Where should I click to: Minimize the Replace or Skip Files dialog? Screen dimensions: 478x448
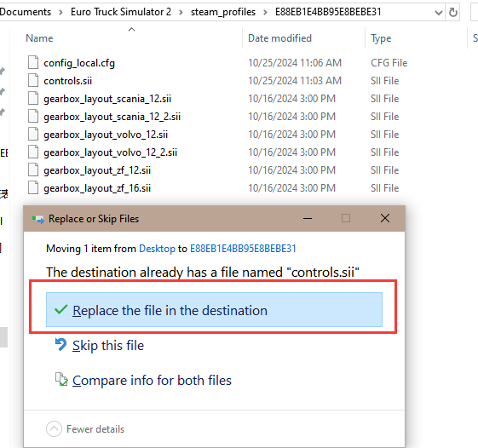point(308,218)
